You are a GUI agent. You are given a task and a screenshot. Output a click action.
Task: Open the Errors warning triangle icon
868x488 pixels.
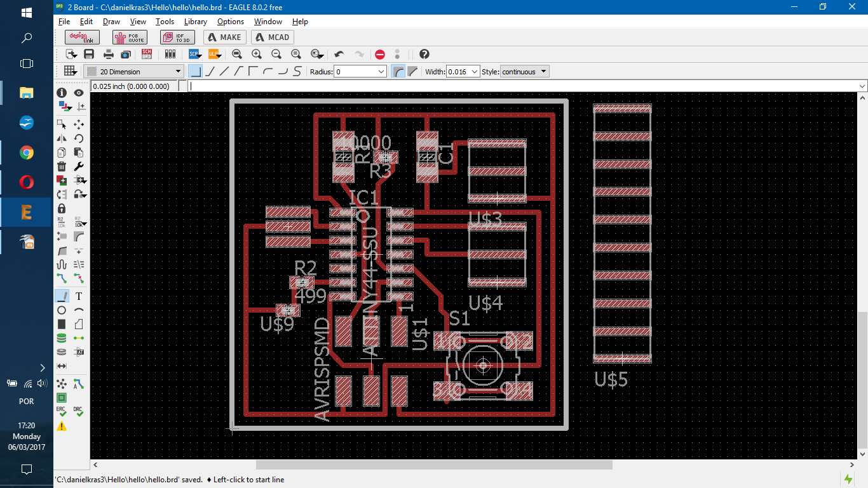pyautogui.click(x=62, y=426)
